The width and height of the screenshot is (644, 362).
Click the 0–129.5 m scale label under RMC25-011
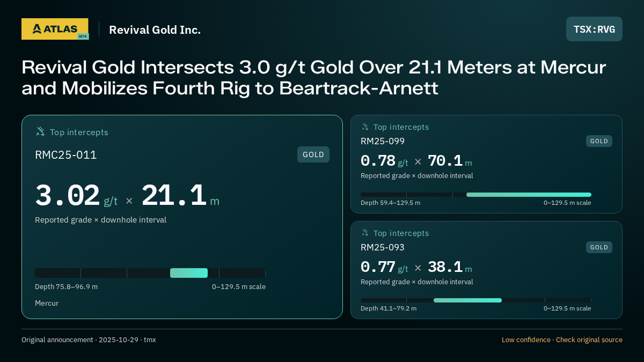click(239, 286)
